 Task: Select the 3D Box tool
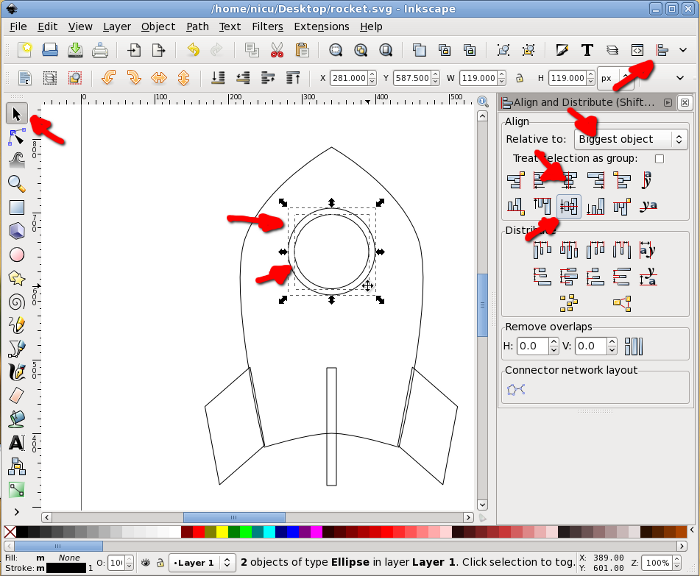(17, 231)
